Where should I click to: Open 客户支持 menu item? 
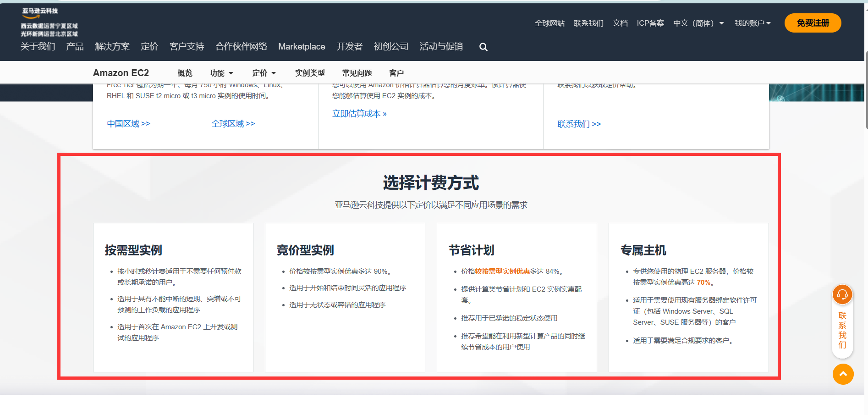(x=187, y=46)
